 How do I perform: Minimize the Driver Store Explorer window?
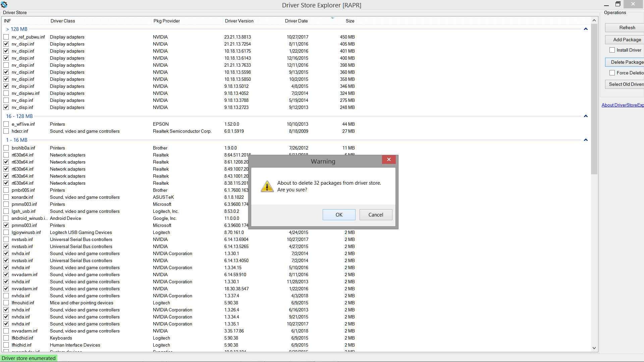[x=606, y=5]
